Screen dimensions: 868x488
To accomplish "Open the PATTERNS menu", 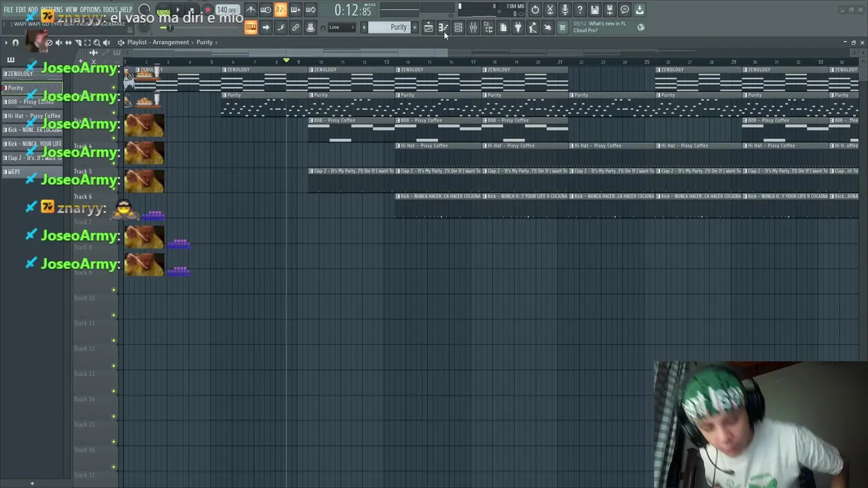I will [x=51, y=9].
